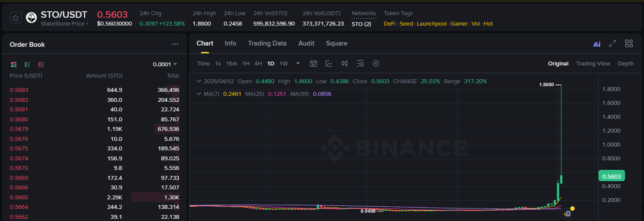Viewport: 644px width, 221px height.
Task: Select the ask price 0.5665 row
Action: click(x=94, y=197)
